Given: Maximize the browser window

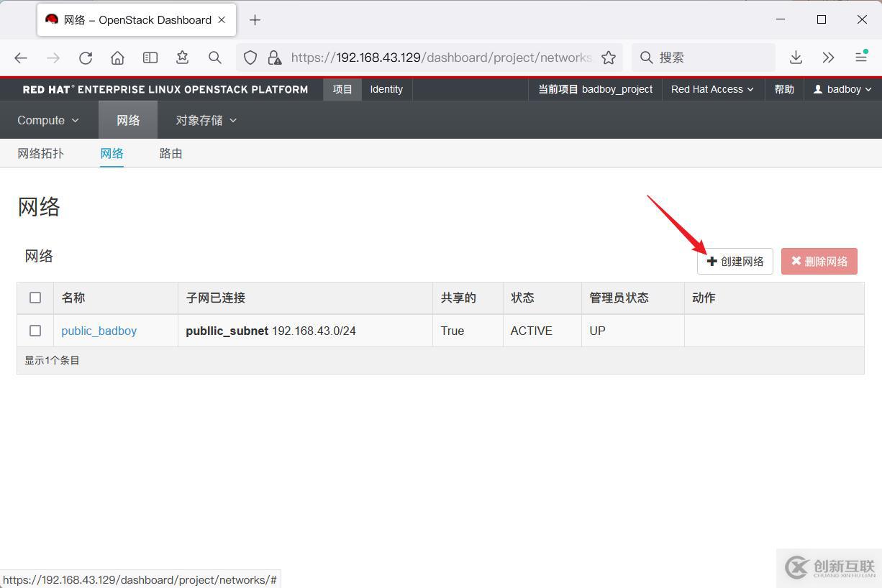Looking at the screenshot, I should pos(822,19).
